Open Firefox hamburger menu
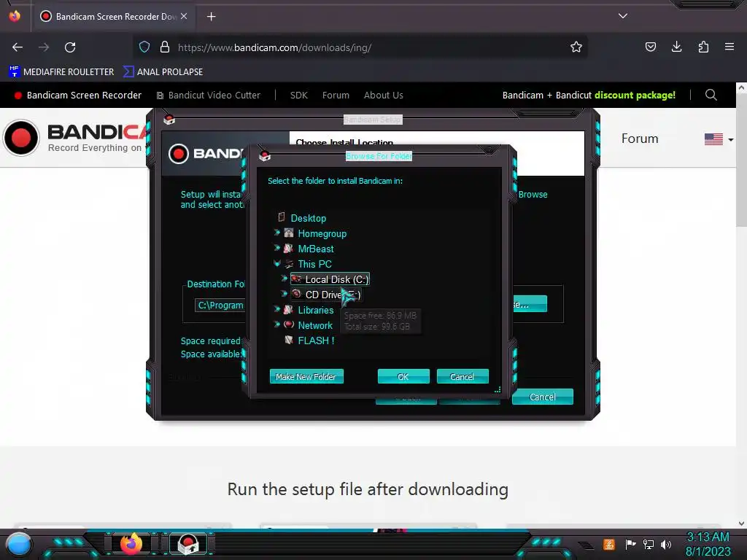 point(729,47)
